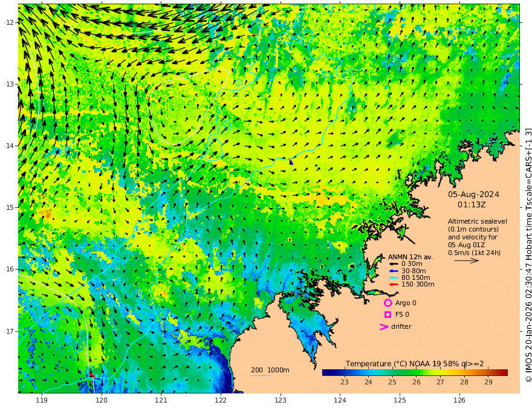Click the black 0-30m legend arrow

pos(393,264)
